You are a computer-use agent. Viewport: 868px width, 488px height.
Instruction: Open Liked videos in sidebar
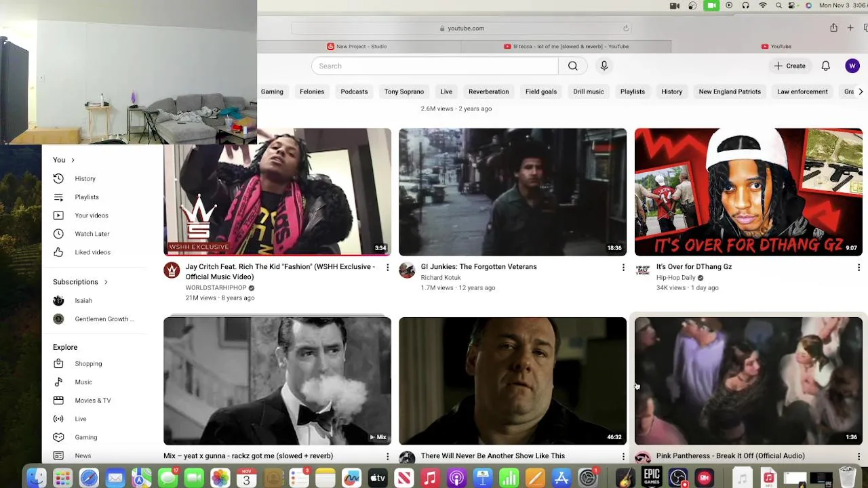pyautogui.click(x=92, y=252)
